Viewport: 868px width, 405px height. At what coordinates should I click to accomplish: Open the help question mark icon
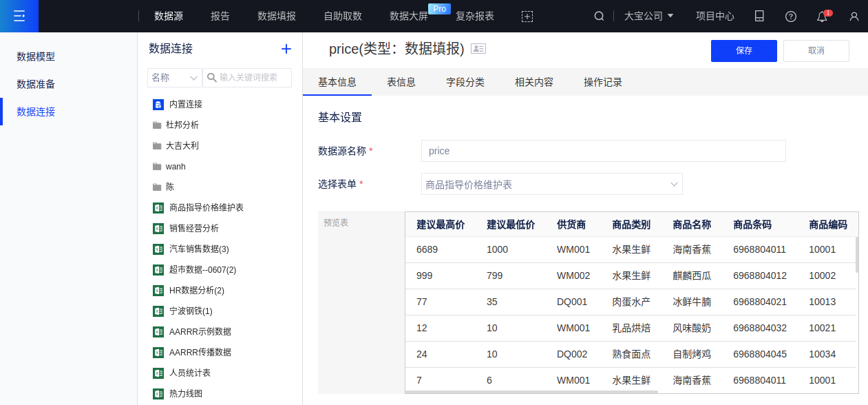pyautogui.click(x=791, y=17)
